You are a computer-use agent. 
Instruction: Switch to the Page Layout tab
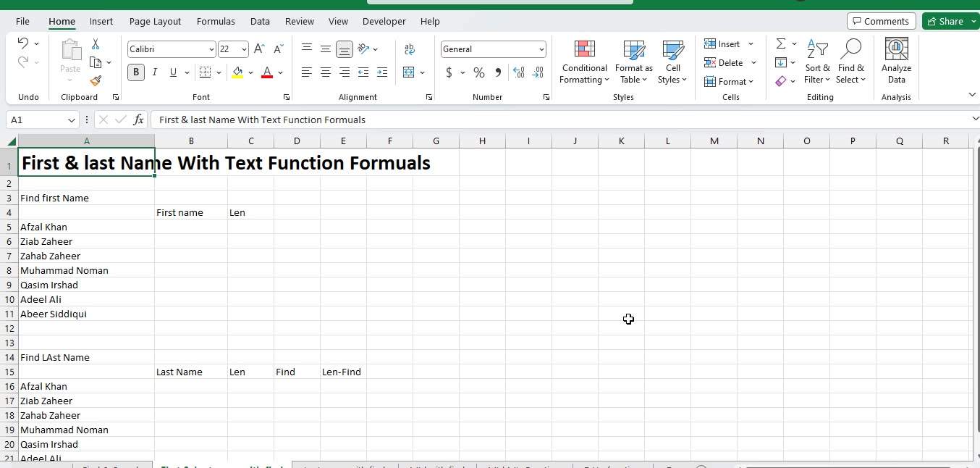click(x=155, y=21)
